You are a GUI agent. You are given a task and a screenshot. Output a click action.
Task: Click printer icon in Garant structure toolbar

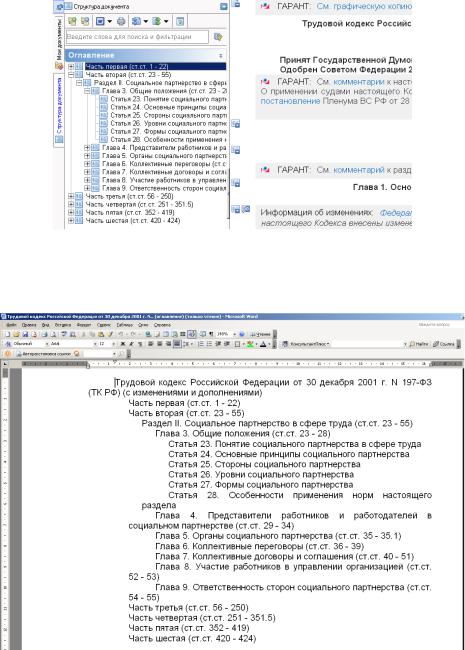pyautogui.click(x=121, y=21)
